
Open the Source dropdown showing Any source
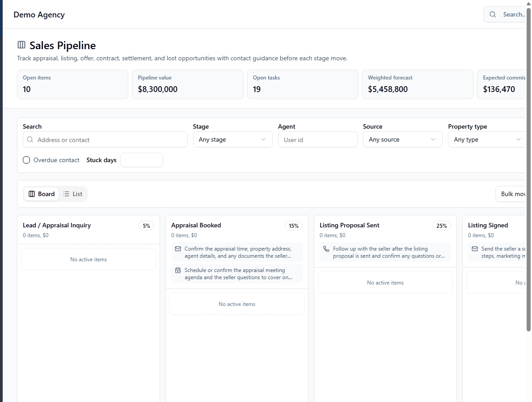click(x=403, y=140)
